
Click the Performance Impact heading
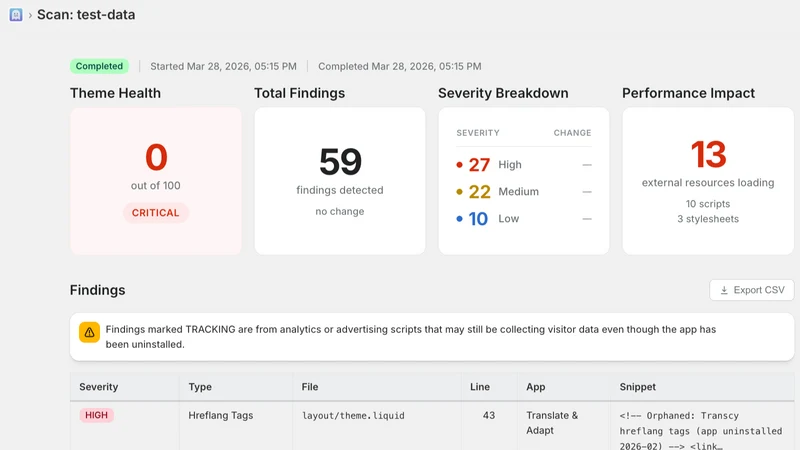pyautogui.click(x=688, y=93)
